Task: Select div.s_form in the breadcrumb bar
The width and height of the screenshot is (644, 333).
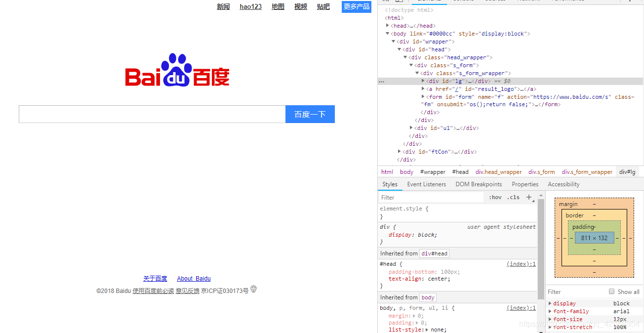Action: pyautogui.click(x=541, y=172)
